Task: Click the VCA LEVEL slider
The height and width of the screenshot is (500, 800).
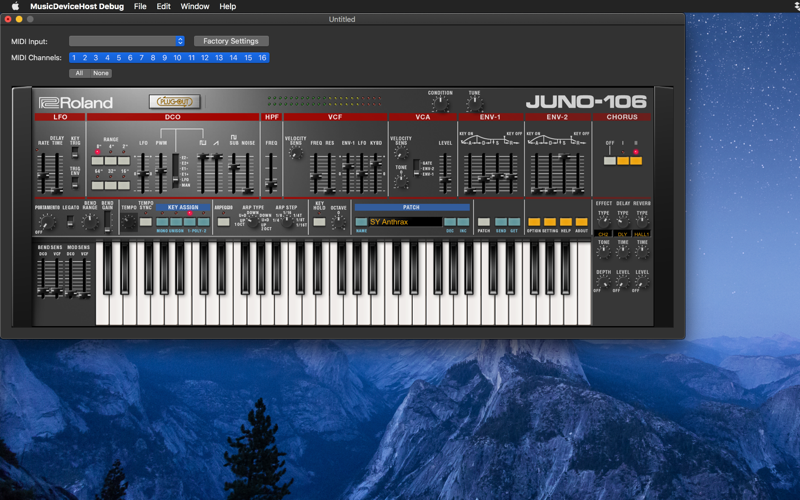Action: click(445, 172)
